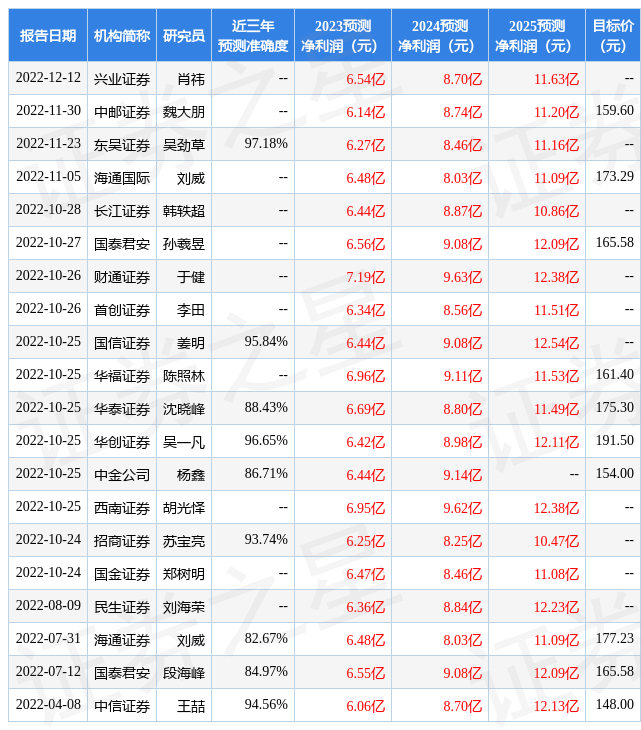Click the 机构简称 column header
Screen dimensions: 641x730
pyautogui.click(x=122, y=36)
